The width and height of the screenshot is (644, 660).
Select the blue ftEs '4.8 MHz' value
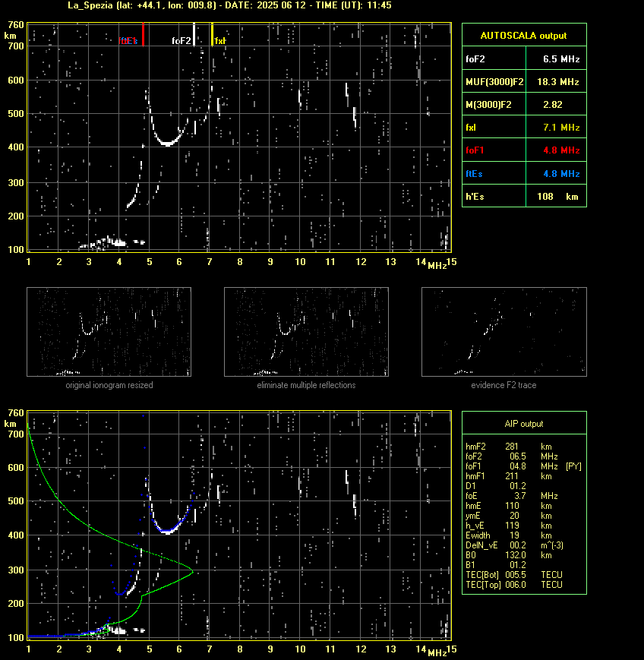(561, 173)
